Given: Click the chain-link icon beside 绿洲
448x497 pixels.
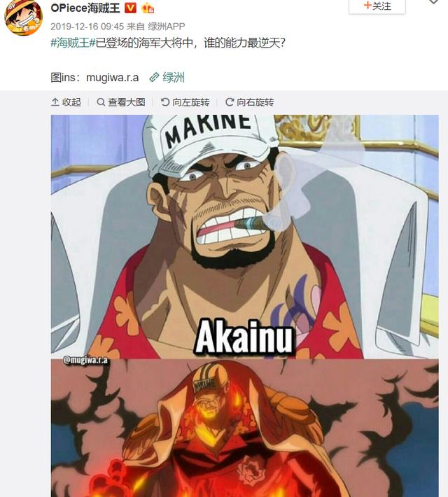Looking at the screenshot, I should pyautogui.click(x=154, y=77).
